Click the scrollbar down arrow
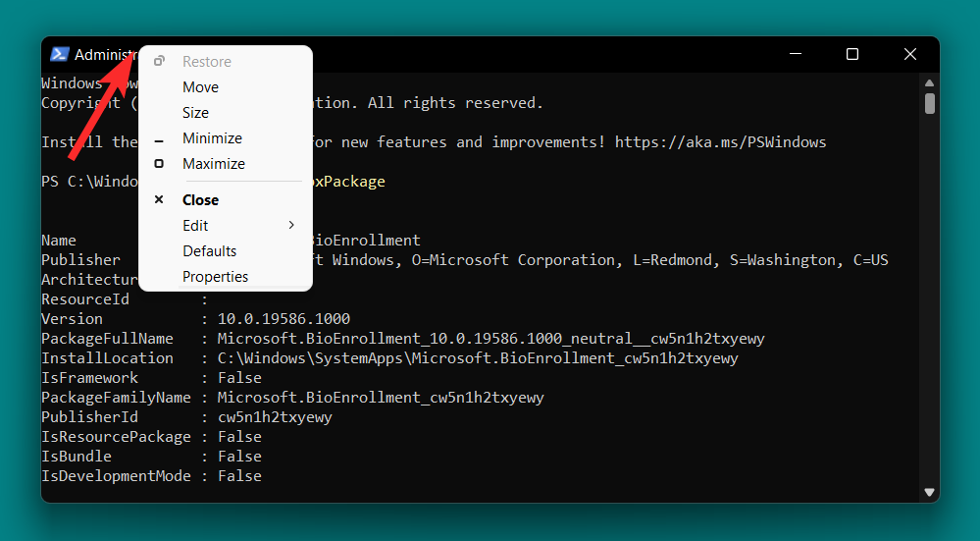 929,492
